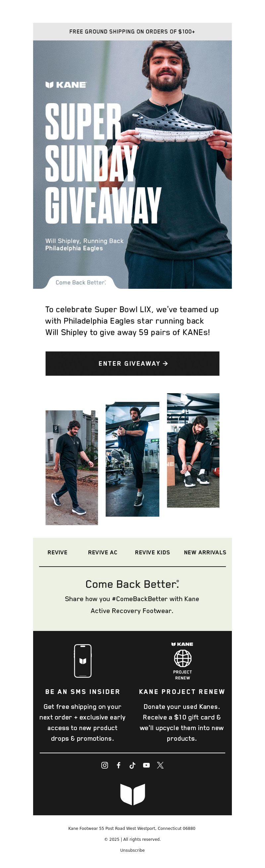Open the Facebook icon link

point(119,765)
